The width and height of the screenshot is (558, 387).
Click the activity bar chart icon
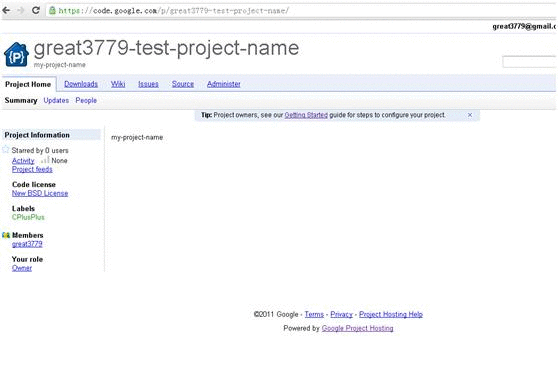[45, 160]
